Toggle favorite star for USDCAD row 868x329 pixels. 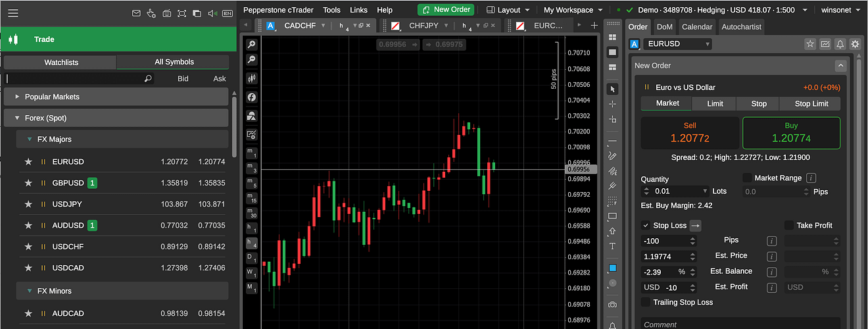28,268
